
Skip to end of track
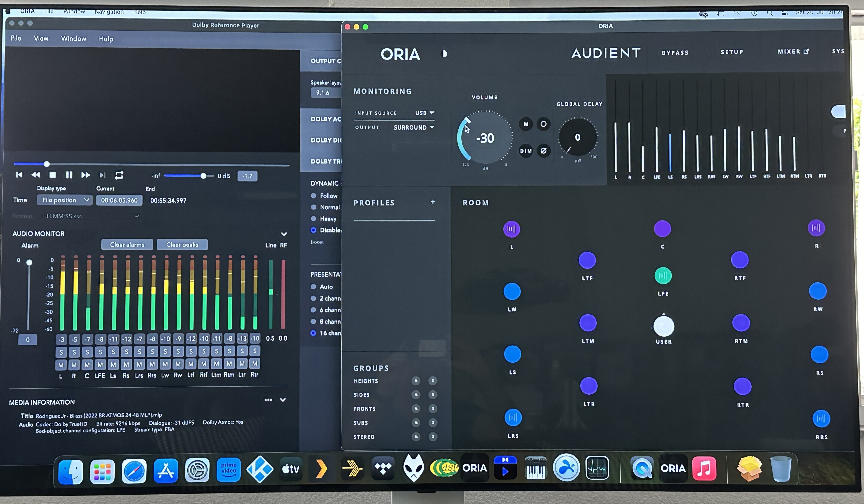click(102, 175)
